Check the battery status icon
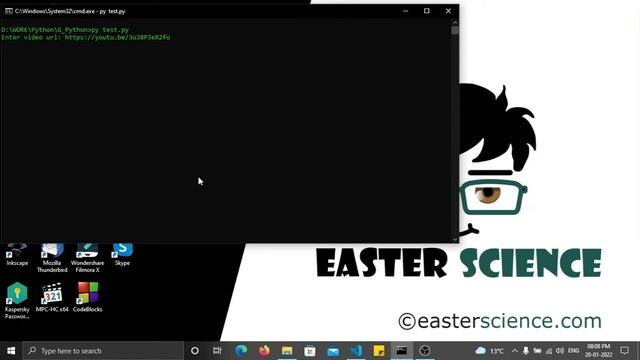The image size is (640, 360). (537, 351)
